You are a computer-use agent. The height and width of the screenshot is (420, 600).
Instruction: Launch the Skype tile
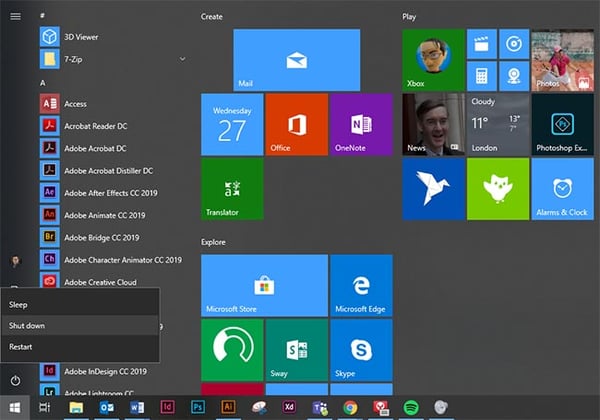361,350
